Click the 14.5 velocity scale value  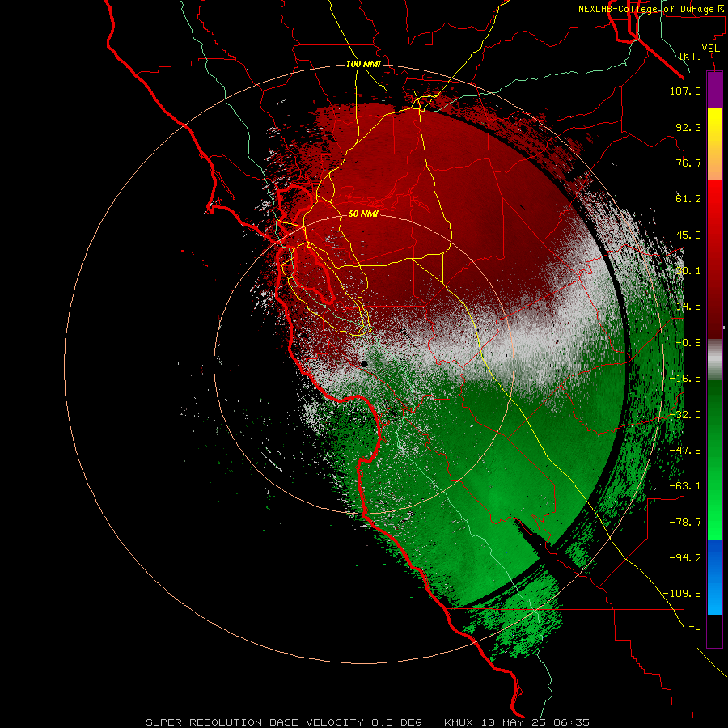(688, 307)
